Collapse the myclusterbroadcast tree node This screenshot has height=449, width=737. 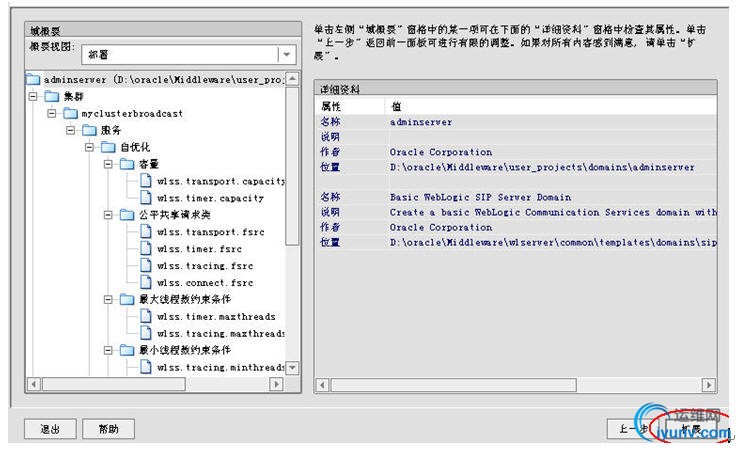(52, 113)
